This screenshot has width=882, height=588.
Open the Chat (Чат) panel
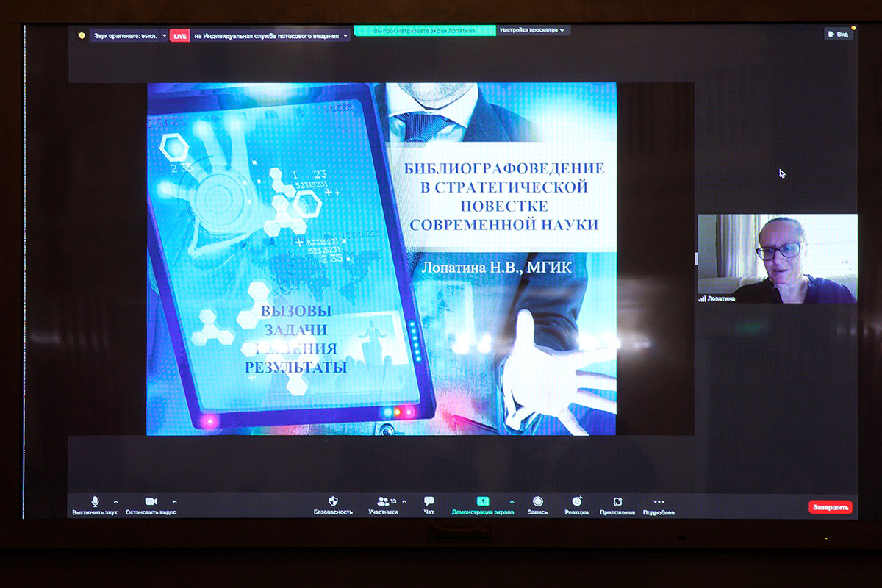pyautogui.click(x=429, y=502)
